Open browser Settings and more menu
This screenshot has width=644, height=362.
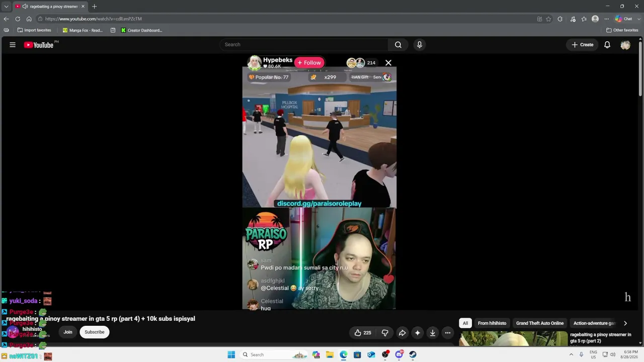pos(606,19)
